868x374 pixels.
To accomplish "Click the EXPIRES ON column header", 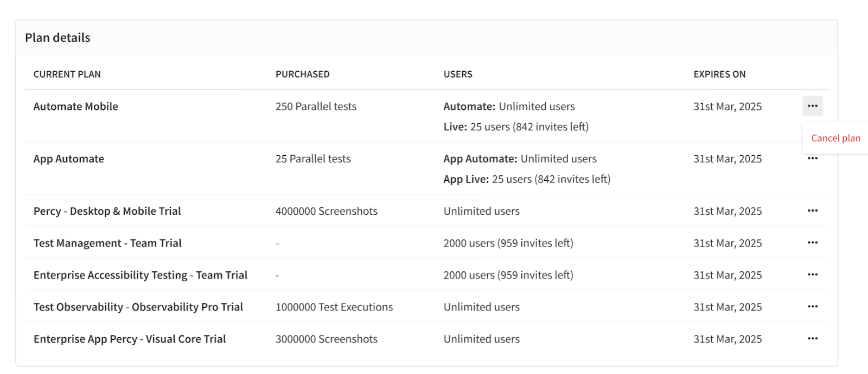I will (719, 74).
